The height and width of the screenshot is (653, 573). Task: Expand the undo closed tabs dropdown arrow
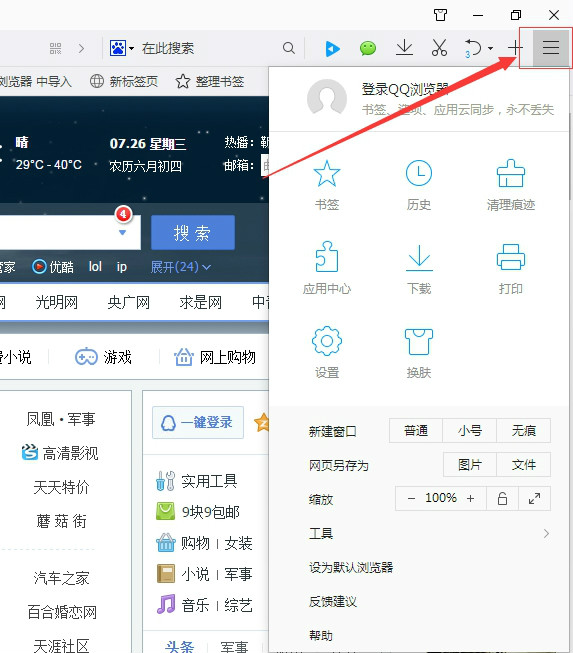point(491,48)
